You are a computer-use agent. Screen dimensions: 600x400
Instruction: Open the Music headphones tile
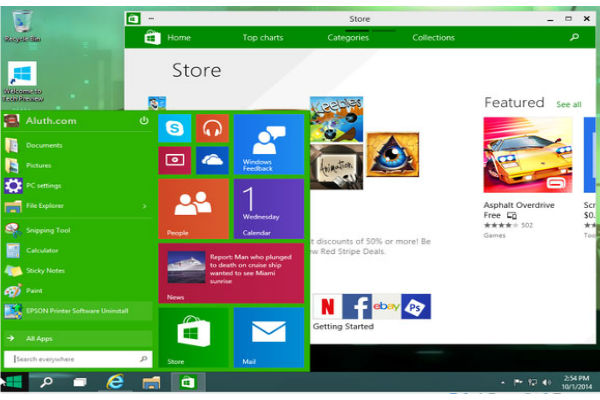point(212,128)
